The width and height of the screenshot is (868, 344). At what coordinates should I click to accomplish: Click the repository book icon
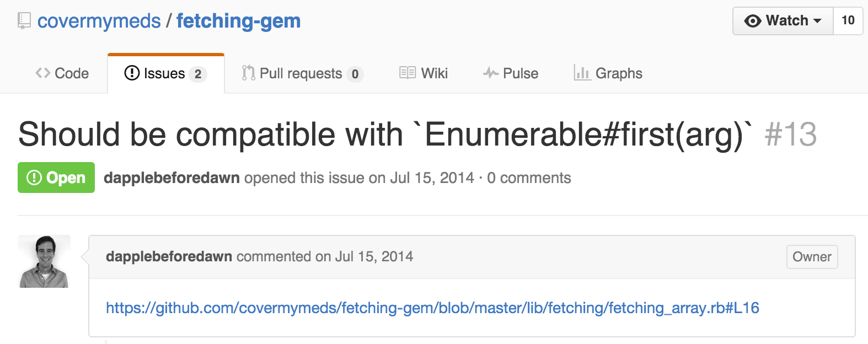24,21
